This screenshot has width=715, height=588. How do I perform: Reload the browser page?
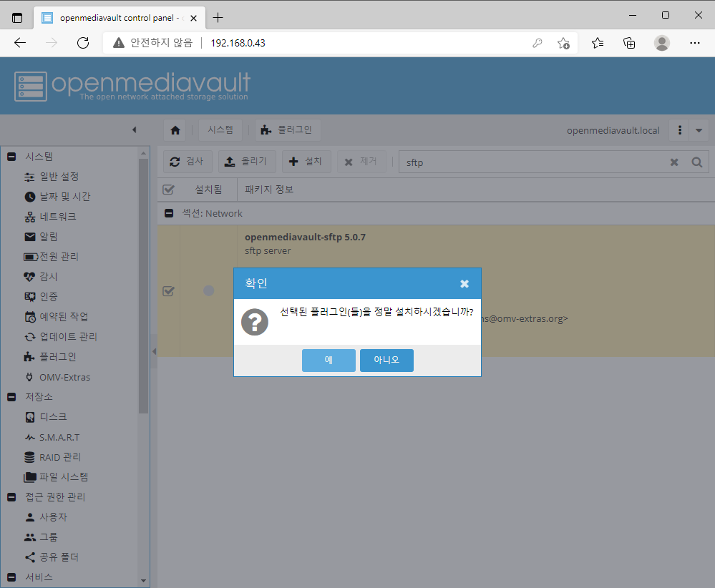click(83, 43)
